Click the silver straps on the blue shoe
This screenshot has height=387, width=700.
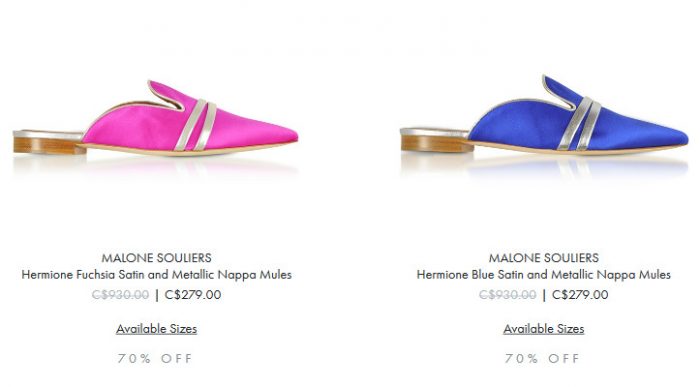[579, 123]
